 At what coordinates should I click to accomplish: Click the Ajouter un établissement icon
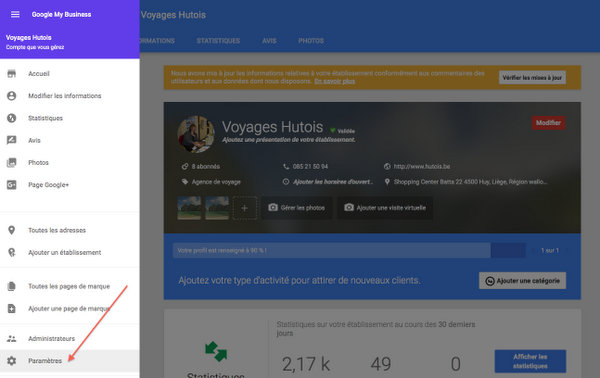(x=11, y=252)
